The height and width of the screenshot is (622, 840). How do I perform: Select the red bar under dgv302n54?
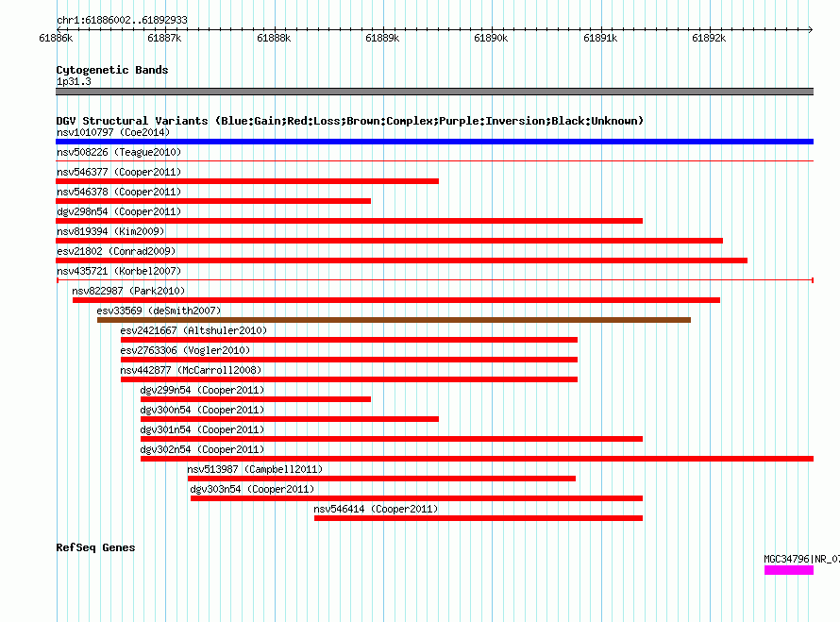coord(477,459)
